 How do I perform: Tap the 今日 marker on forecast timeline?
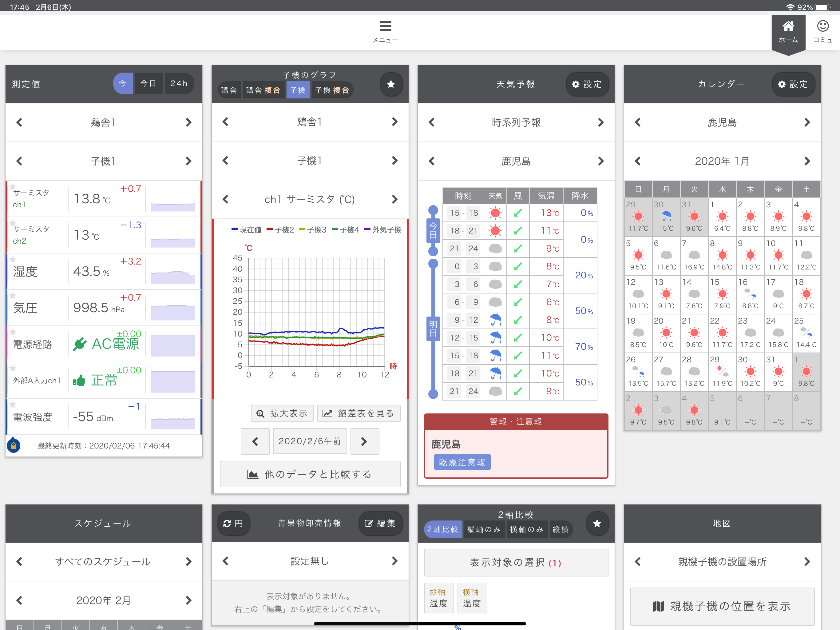tap(433, 231)
